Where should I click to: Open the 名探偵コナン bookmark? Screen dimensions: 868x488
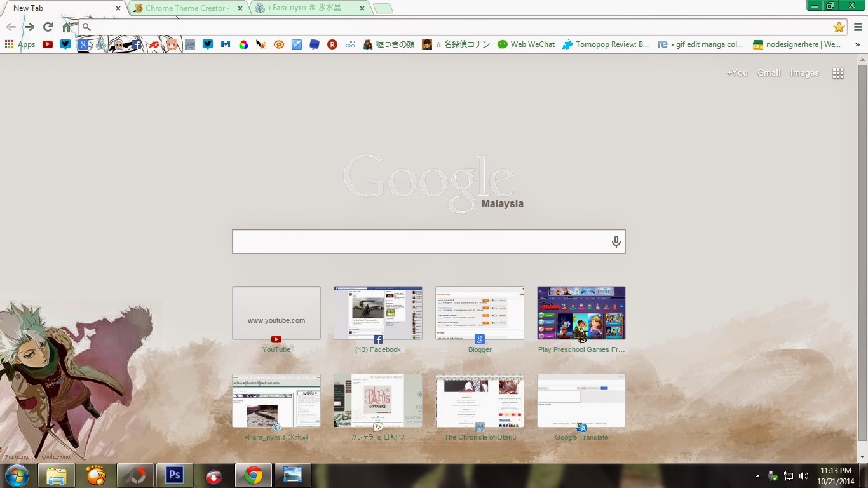point(456,44)
